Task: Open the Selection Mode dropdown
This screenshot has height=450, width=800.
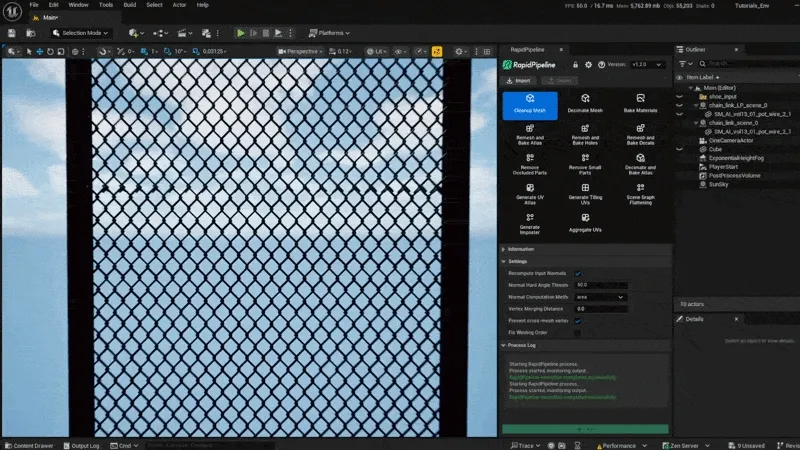Action: point(81,33)
